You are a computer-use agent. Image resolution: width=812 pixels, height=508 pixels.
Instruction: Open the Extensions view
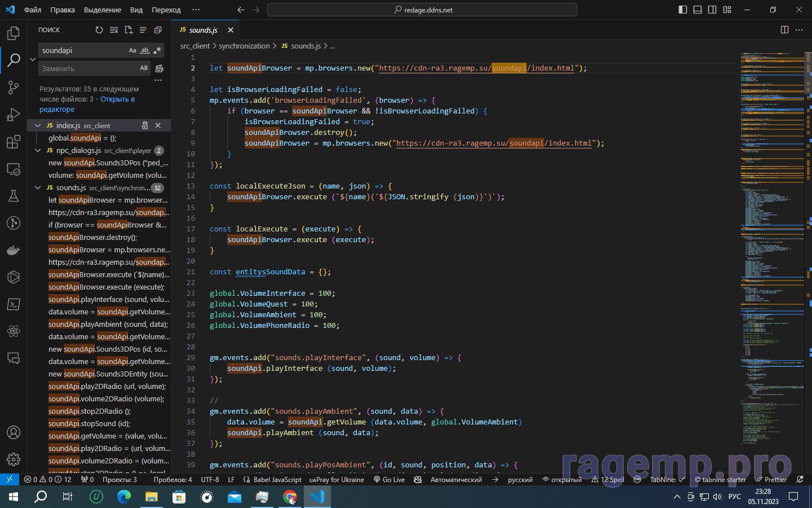13,142
